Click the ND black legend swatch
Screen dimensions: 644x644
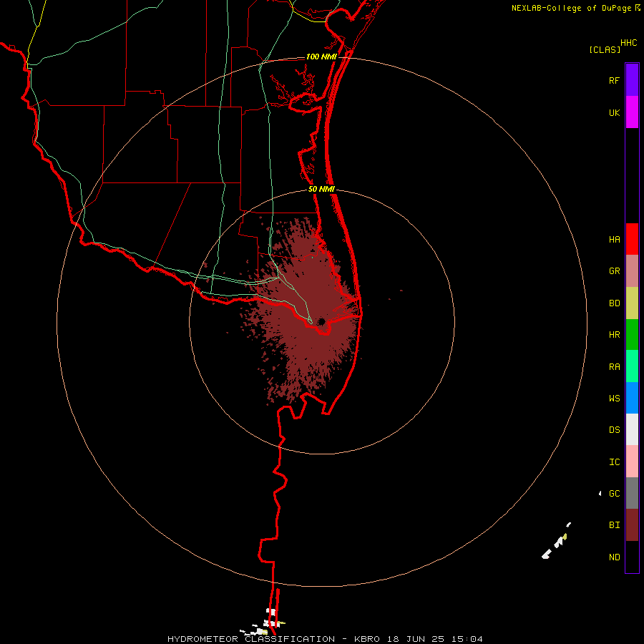pyautogui.click(x=632, y=557)
